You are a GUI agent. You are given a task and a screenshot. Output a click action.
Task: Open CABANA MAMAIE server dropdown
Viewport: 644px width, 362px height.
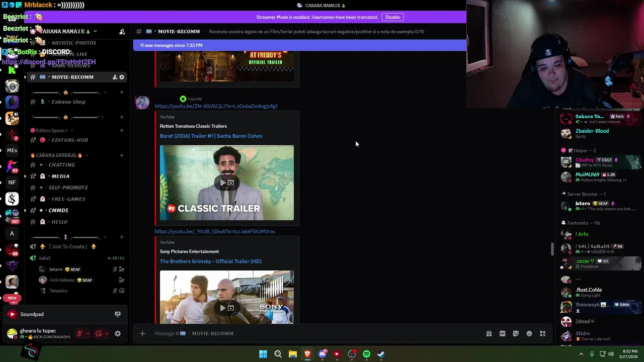(x=68, y=31)
